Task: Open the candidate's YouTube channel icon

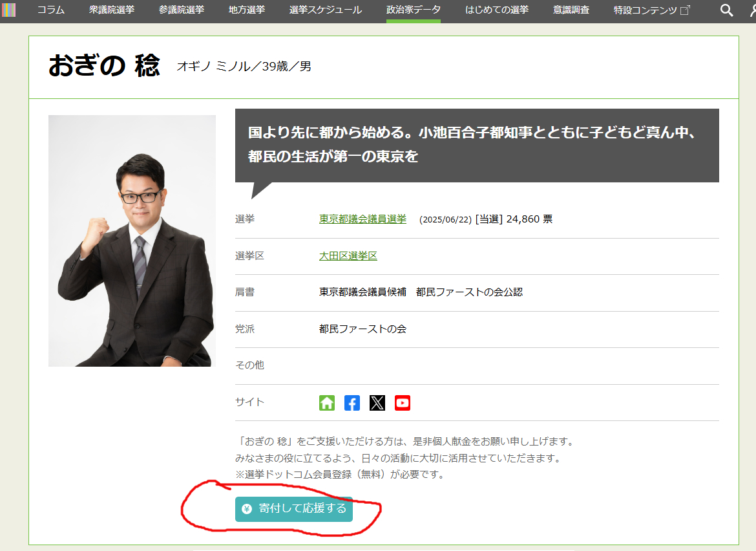Action: coord(403,403)
